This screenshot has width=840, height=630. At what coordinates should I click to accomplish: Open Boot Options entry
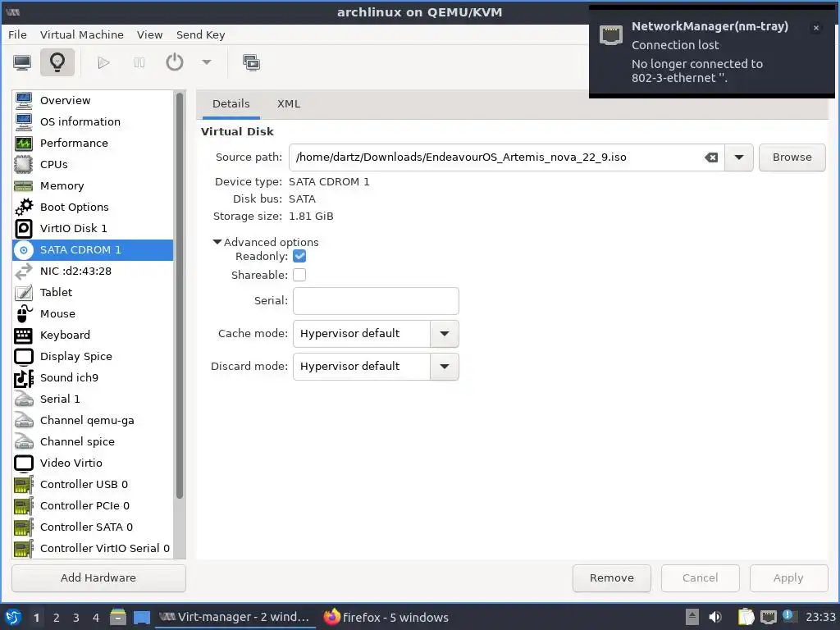tap(93, 207)
